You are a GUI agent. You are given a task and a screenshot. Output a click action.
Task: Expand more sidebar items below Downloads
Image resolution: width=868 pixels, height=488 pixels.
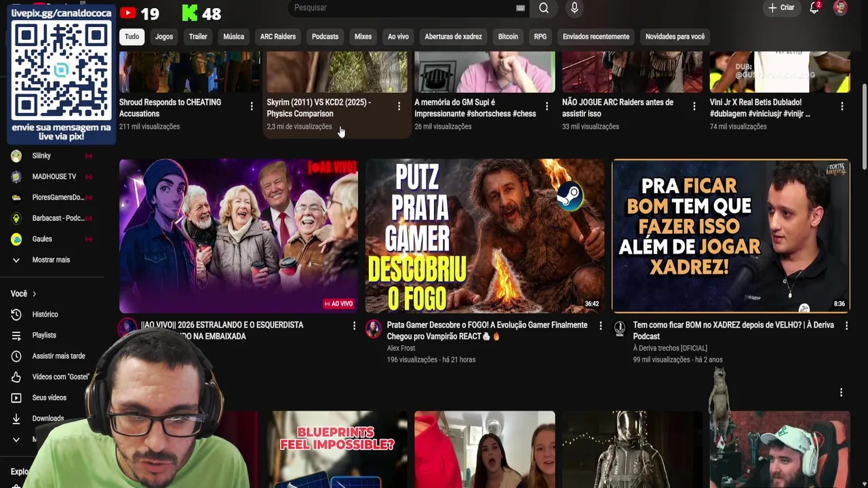[x=16, y=440]
